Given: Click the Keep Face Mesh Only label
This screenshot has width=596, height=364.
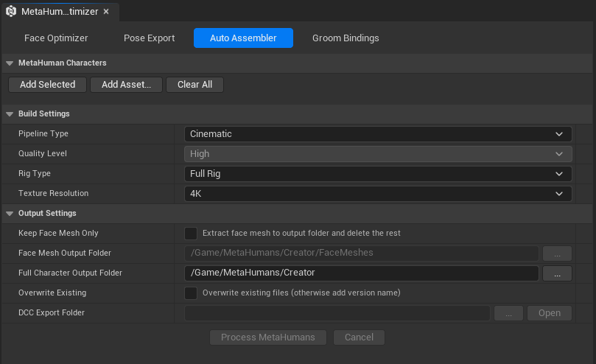Looking at the screenshot, I should pos(58,233).
